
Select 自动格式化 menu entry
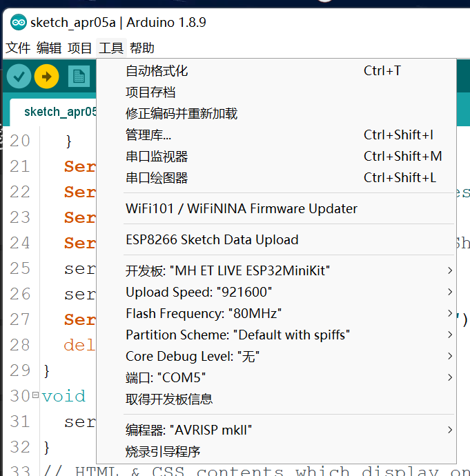pos(276,71)
